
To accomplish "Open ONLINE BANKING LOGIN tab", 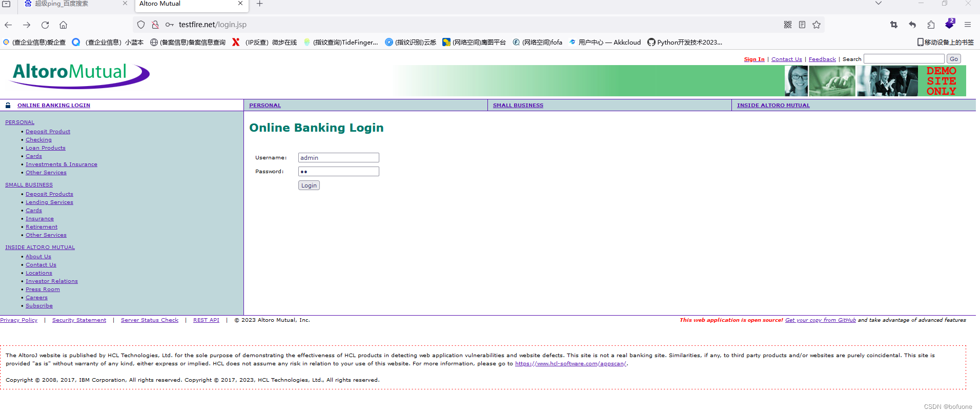I will pyautogui.click(x=54, y=106).
